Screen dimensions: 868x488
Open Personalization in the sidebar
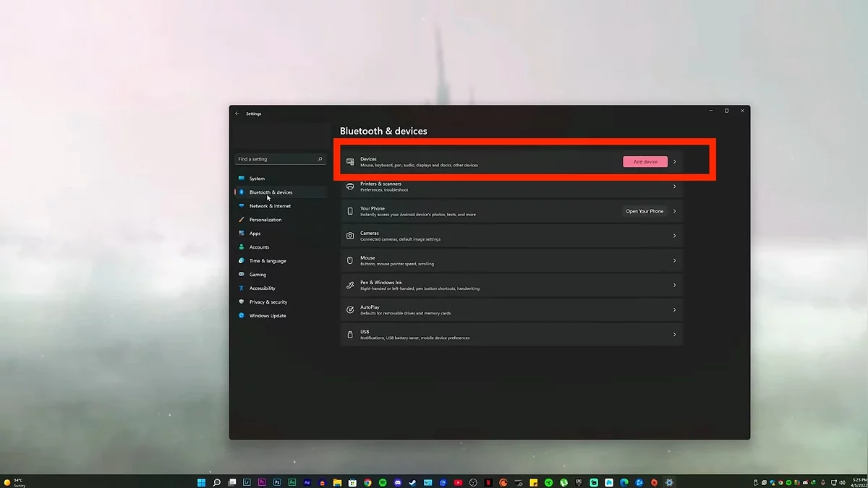[265, 220]
